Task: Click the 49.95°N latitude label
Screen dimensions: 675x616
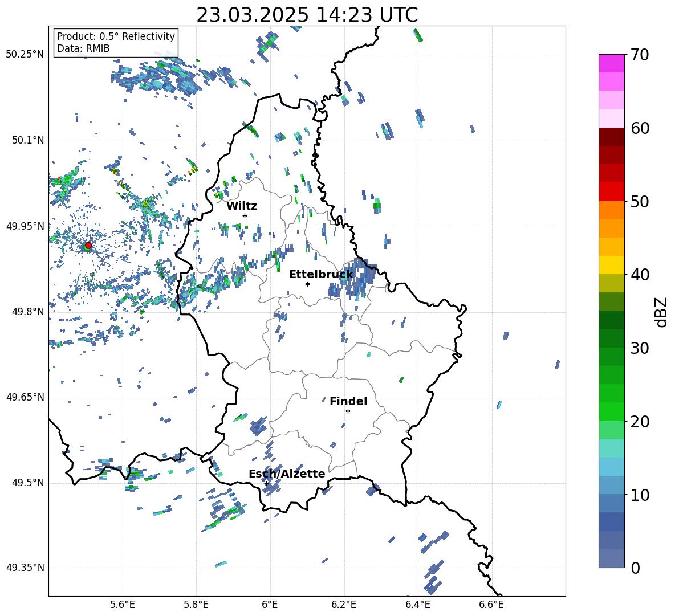Action: point(25,226)
